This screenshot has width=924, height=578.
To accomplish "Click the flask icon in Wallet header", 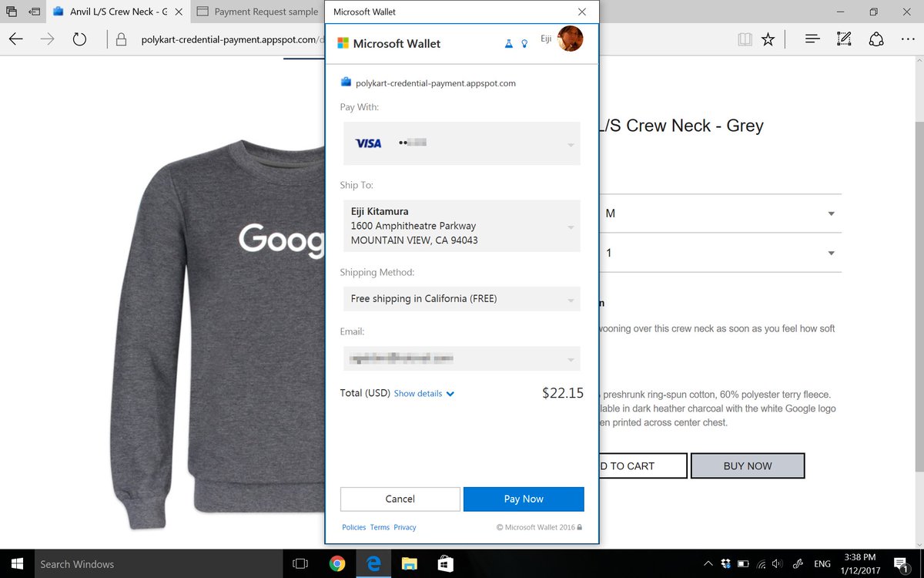I will (508, 44).
